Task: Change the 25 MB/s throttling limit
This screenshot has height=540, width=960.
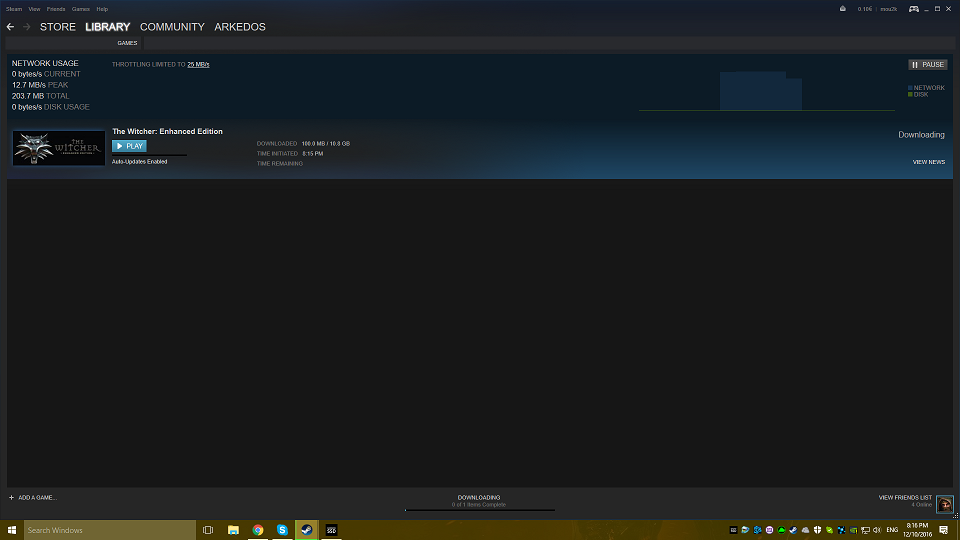Action: pyautogui.click(x=198, y=64)
